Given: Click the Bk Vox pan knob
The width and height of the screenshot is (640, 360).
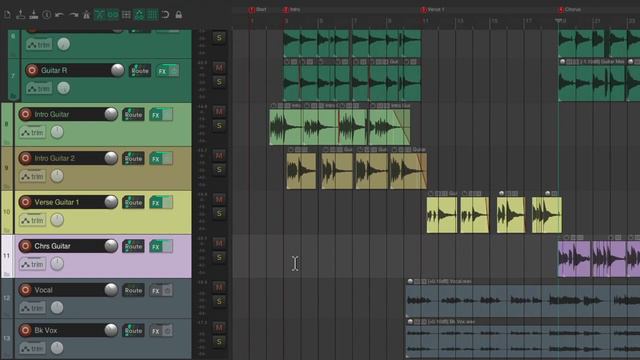Looking at the screenshot, I should pyautogui.click(x=57, y=348).
